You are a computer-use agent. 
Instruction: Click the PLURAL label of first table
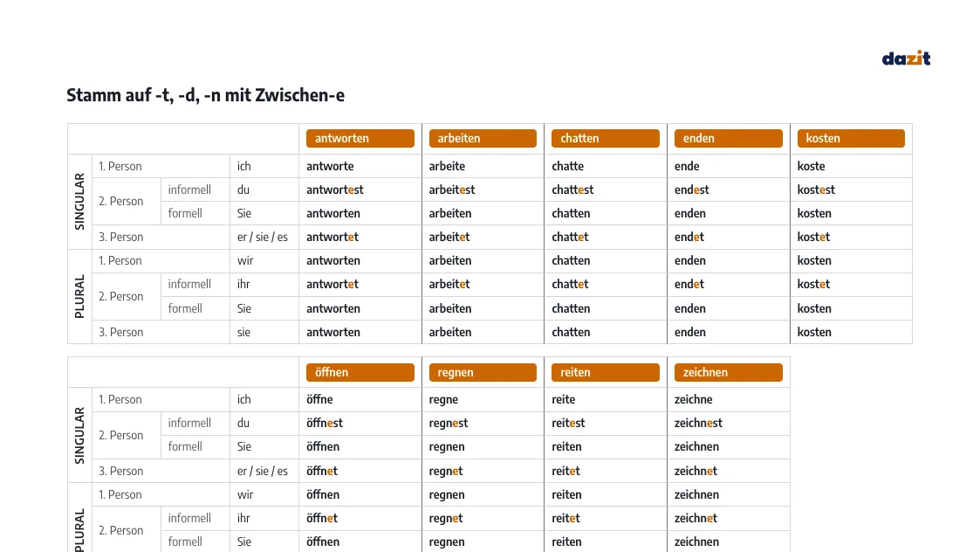(x=79, y=297)
